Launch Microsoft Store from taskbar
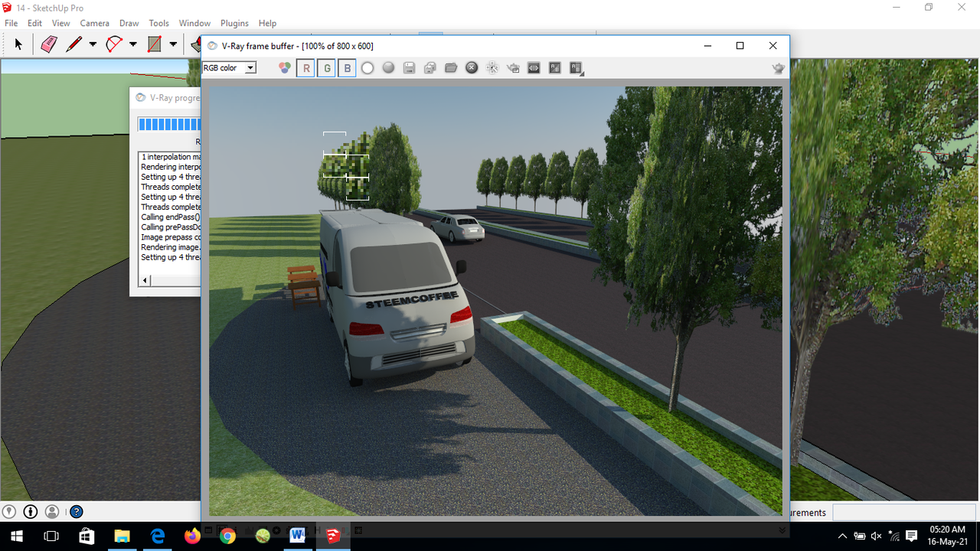Viewport: 980px width, 551px height. pos(87,536)
